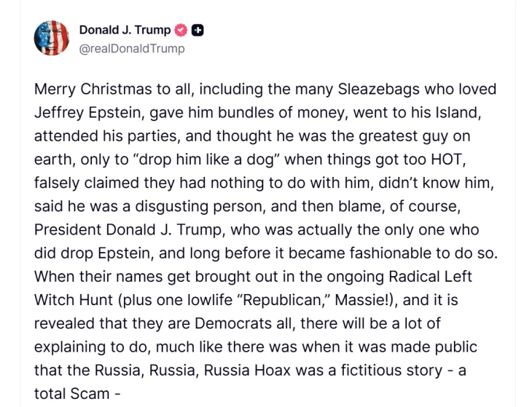Click the pink verified checkmark badge
The height and width of the screenshot is (407, 532).
181,31
